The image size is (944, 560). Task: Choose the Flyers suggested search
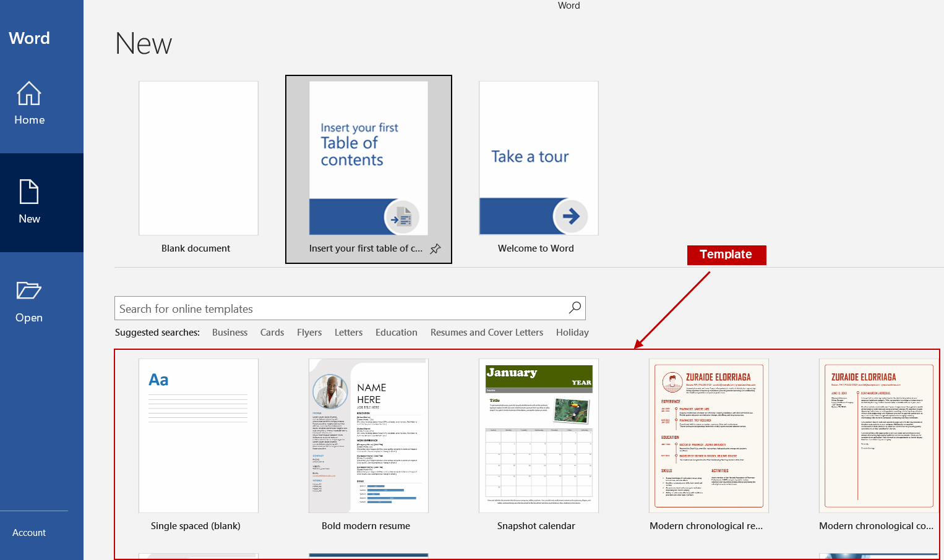309,333
